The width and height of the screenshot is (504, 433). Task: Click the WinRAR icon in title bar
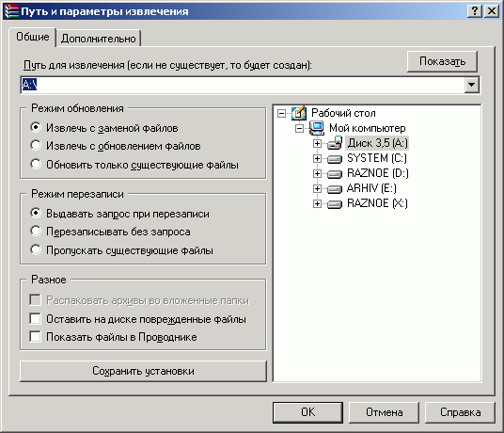(11, 11)
